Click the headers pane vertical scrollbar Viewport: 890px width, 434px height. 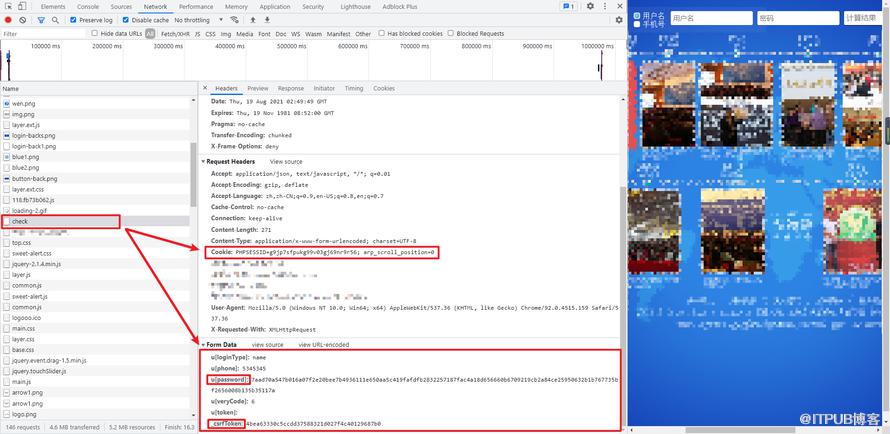tap(623, 306)
